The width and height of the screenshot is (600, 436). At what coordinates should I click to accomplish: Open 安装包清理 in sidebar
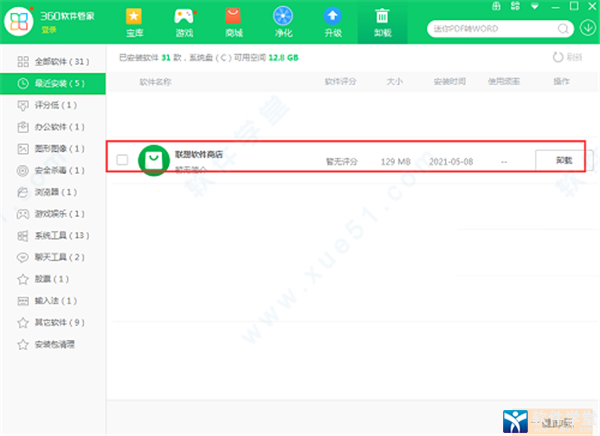tap(53, 345)
